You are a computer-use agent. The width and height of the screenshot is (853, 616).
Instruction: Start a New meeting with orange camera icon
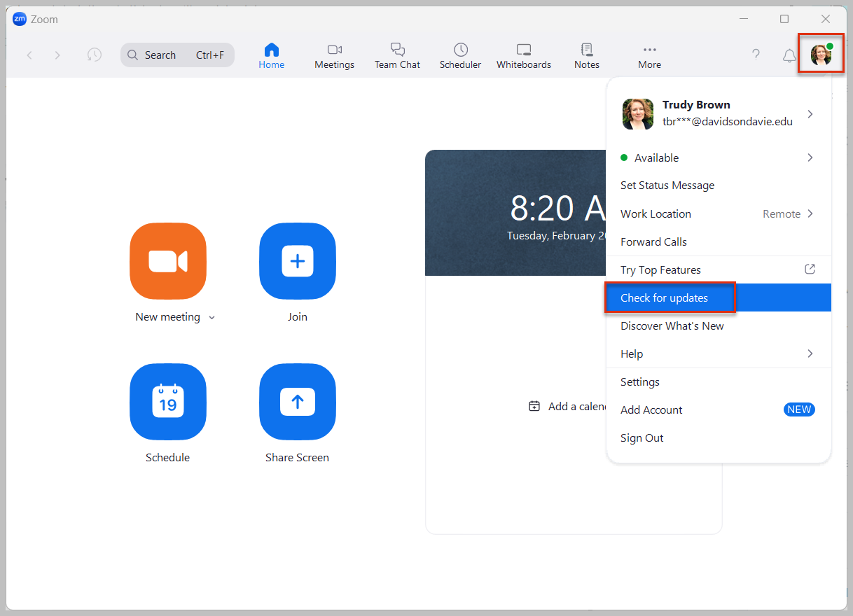pos(168,261)
